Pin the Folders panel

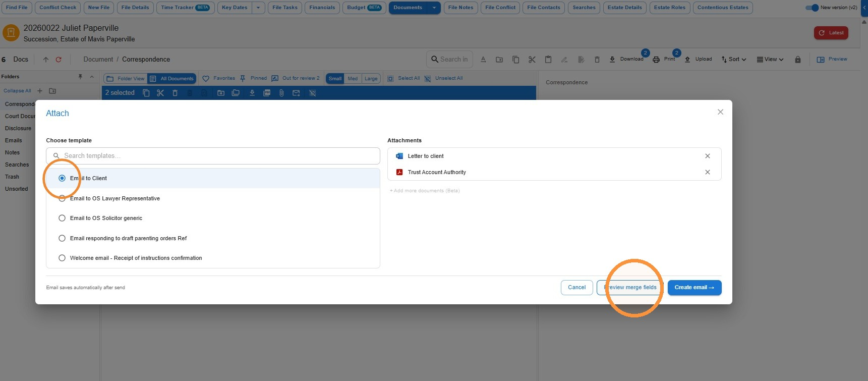(x=80, y=77)
